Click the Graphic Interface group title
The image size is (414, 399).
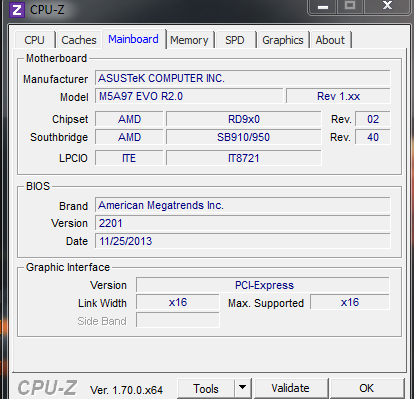(68, 267)
